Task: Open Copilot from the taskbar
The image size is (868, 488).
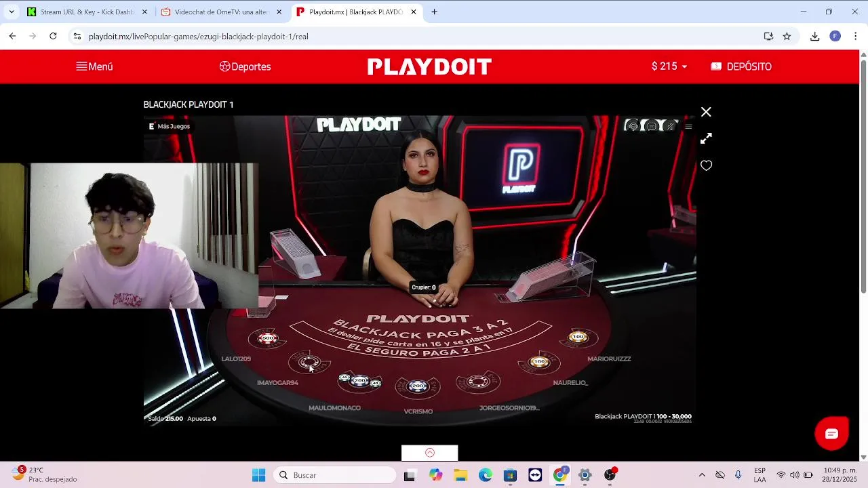Action: click(435, 475)
